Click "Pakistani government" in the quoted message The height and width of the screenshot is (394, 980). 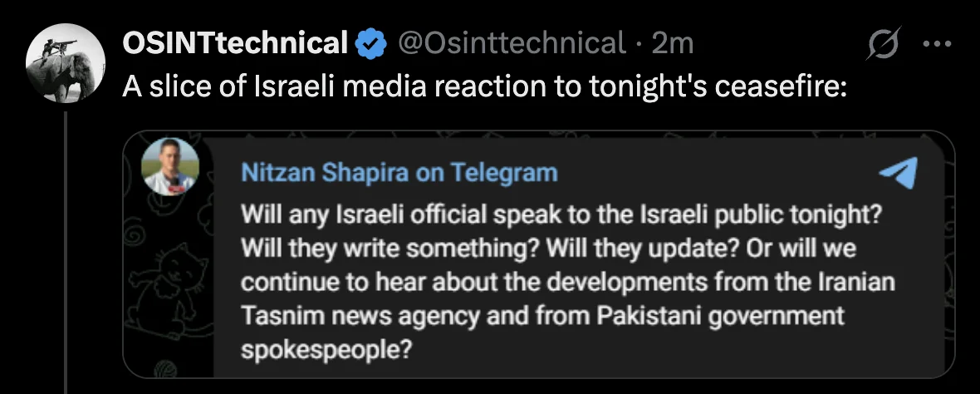714,316
